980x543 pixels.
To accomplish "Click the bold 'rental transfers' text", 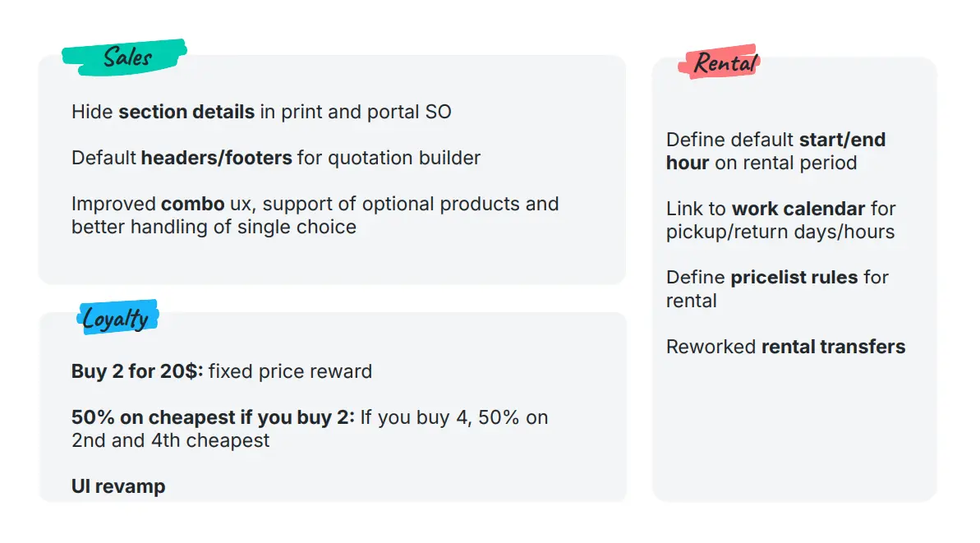I will coord(833,347).
